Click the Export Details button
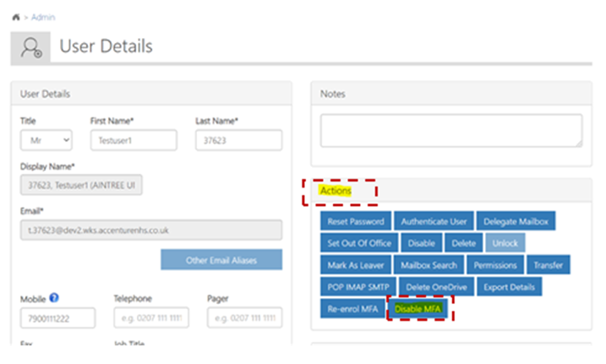This screenshot has height=364, width=606. tap(510, 287)
